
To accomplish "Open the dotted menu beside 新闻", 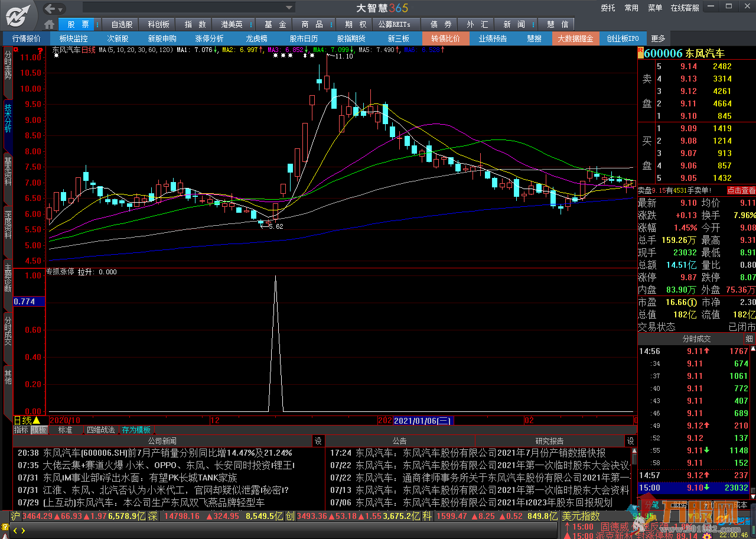I will click(x=534, y=24).
